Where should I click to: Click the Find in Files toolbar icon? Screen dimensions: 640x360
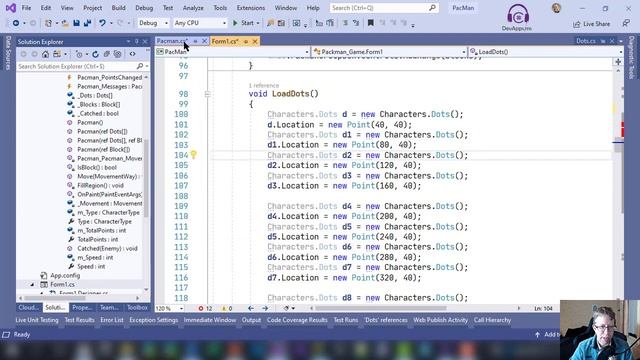point(270,23)
